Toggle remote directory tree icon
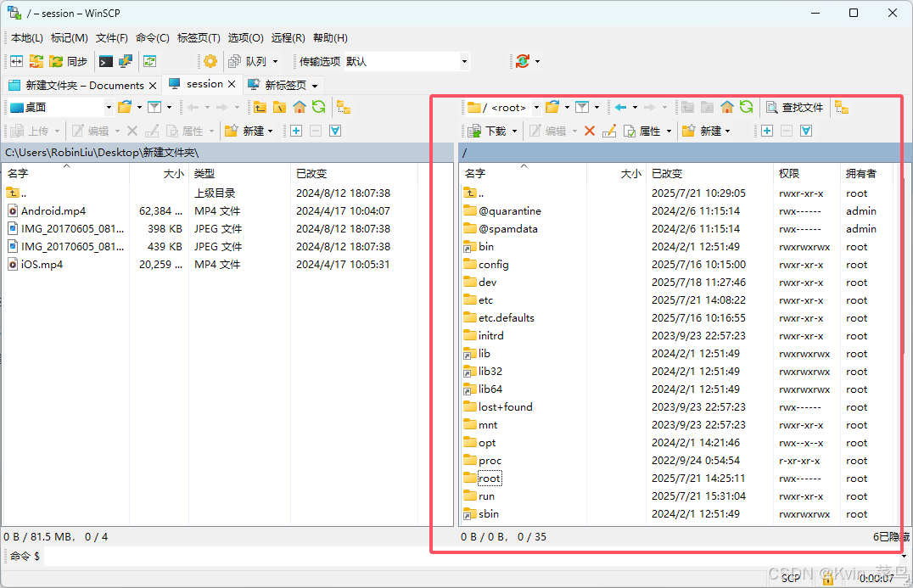 click(842, 107)
